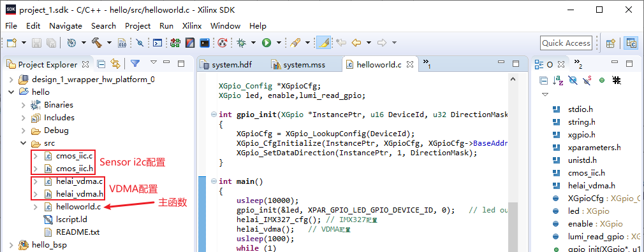Open the Back history dropdown arrow
The width and height of the screenshot is (644, 252).
point(369,43)
